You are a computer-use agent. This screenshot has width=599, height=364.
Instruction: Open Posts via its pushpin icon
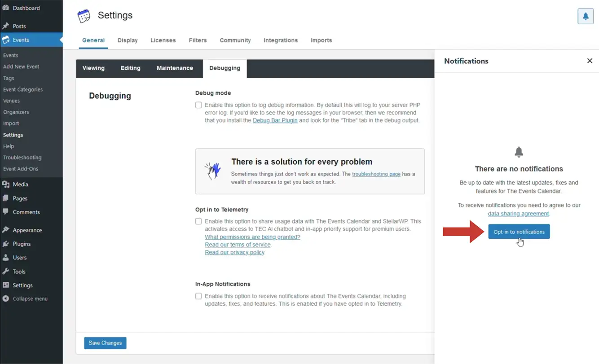6,26
